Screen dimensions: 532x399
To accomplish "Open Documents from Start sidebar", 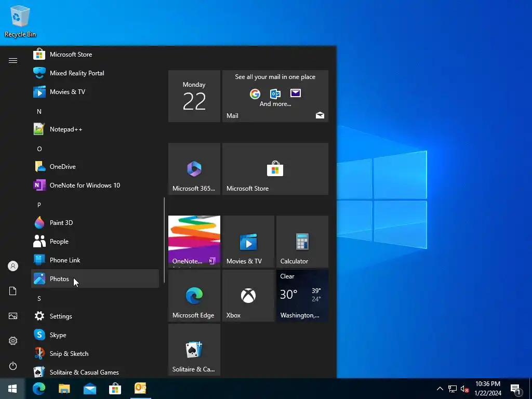I will pos(13,291).
